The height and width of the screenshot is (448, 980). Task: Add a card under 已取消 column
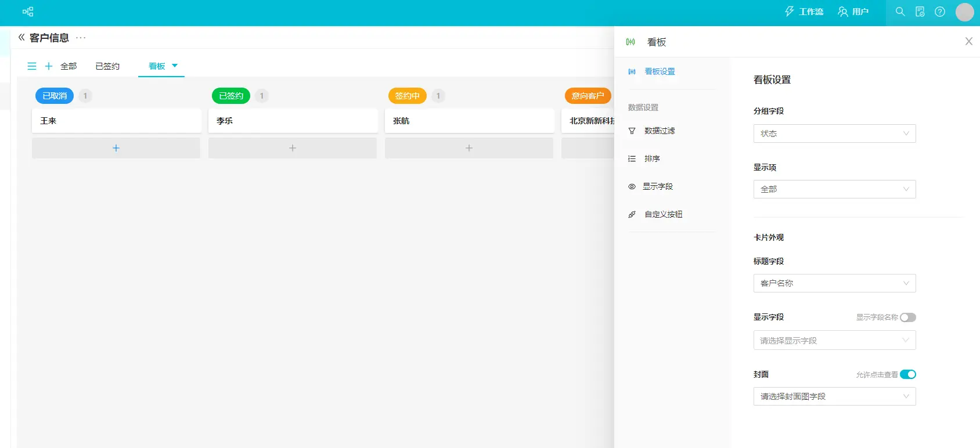[x=116, y=148]
